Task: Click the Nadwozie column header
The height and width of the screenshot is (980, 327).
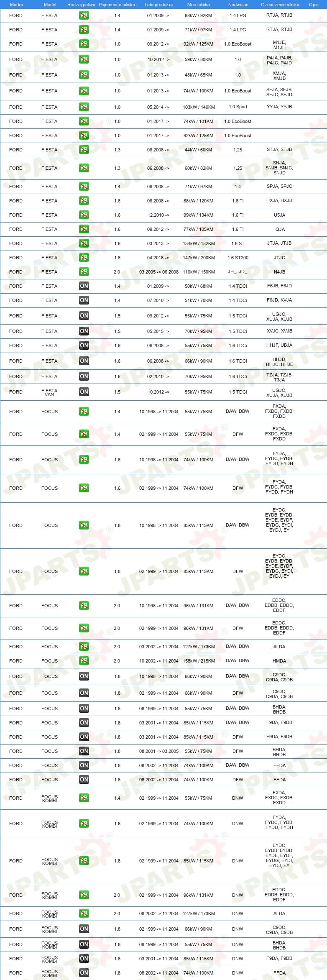Action: coord(238,5)
